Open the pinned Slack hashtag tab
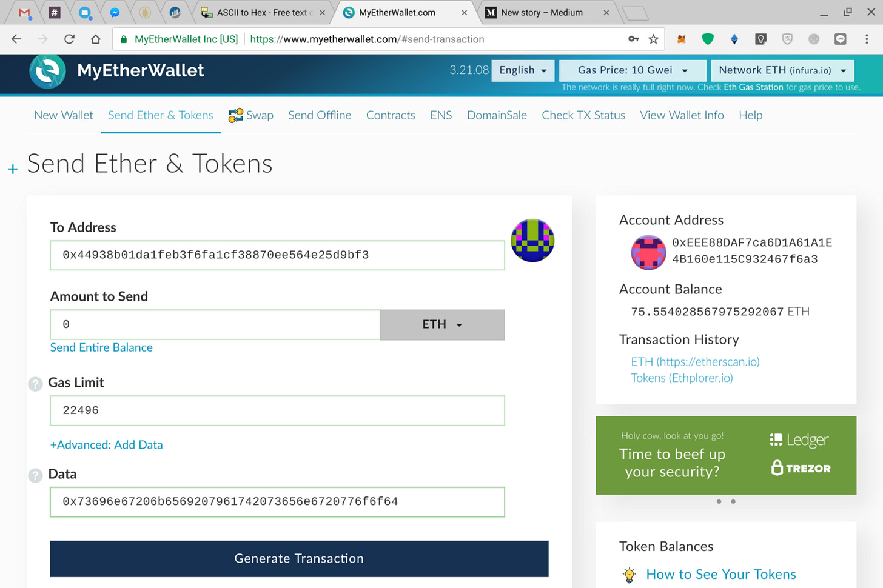The image size is (883, 588). point(55,12)
